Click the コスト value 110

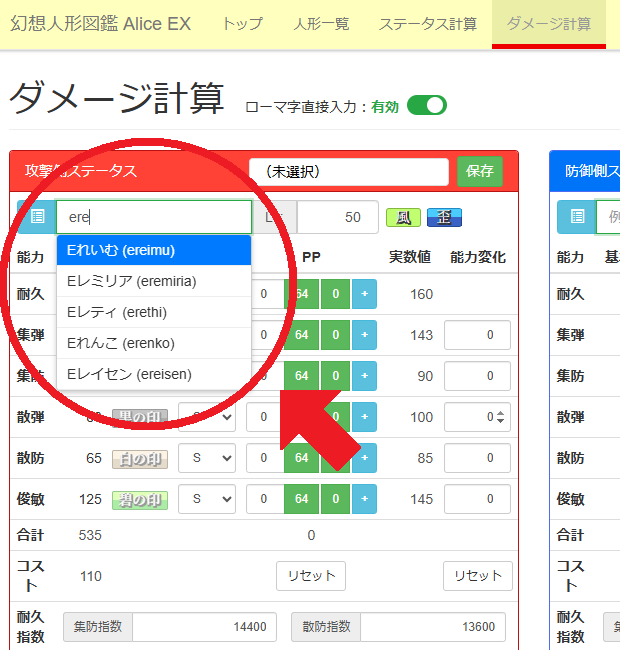tap(90, 576)
